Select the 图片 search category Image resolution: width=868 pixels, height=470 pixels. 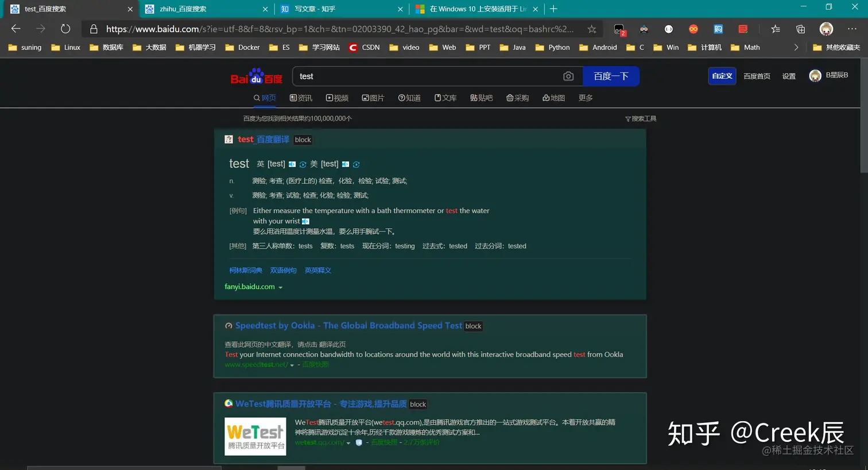[x=373, y=98]
